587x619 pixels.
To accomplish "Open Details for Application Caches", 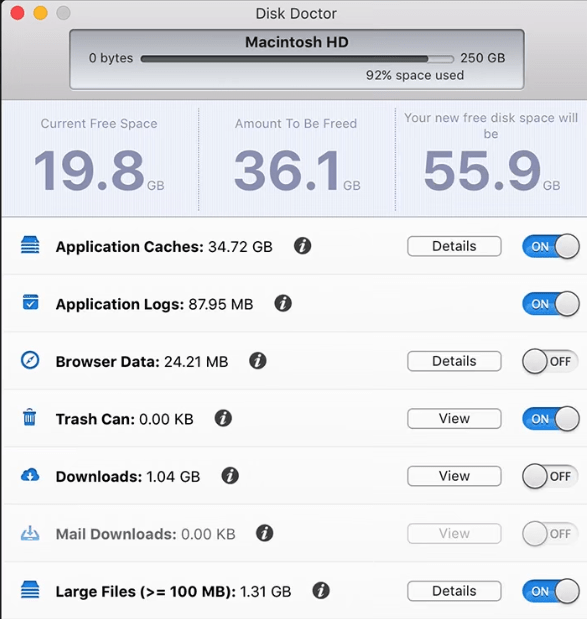I will click(454, 246).
